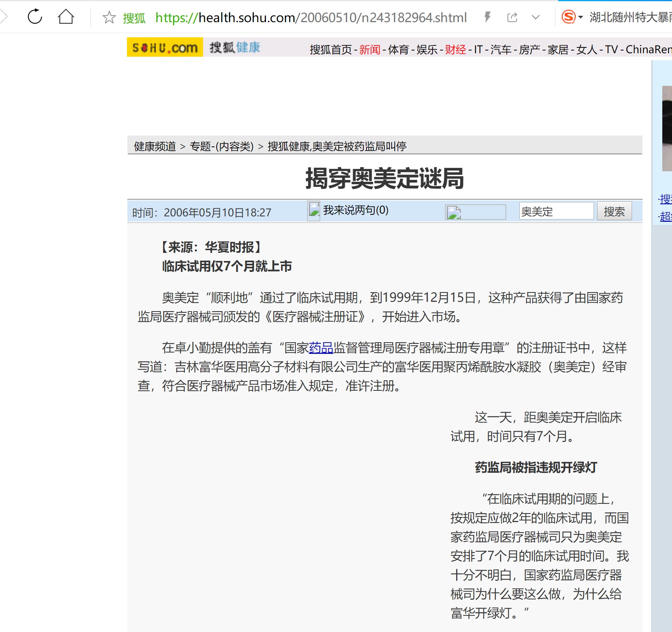The width and height of the screenshot is (672, 632).
Task: Click the SOHU.com logo
Action: pos(165,47)
